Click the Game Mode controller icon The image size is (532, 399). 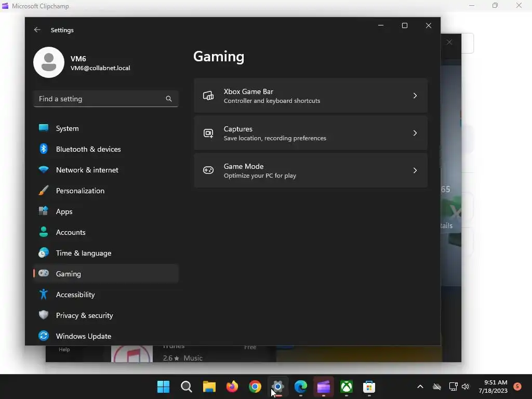click(x=208, y=170)
